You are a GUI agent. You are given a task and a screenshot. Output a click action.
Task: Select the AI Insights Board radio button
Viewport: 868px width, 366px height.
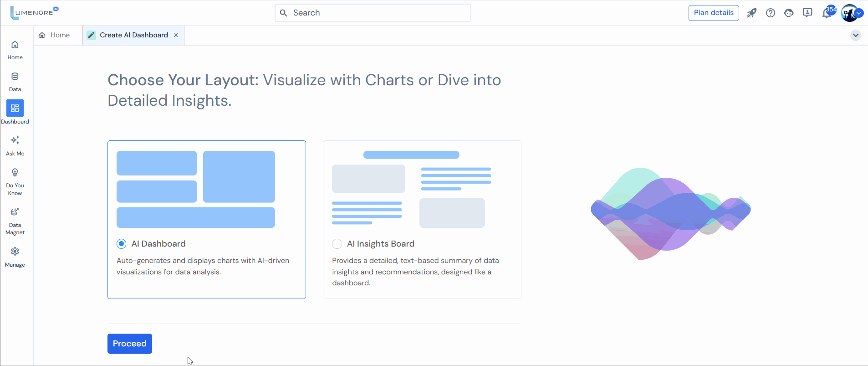337,244
